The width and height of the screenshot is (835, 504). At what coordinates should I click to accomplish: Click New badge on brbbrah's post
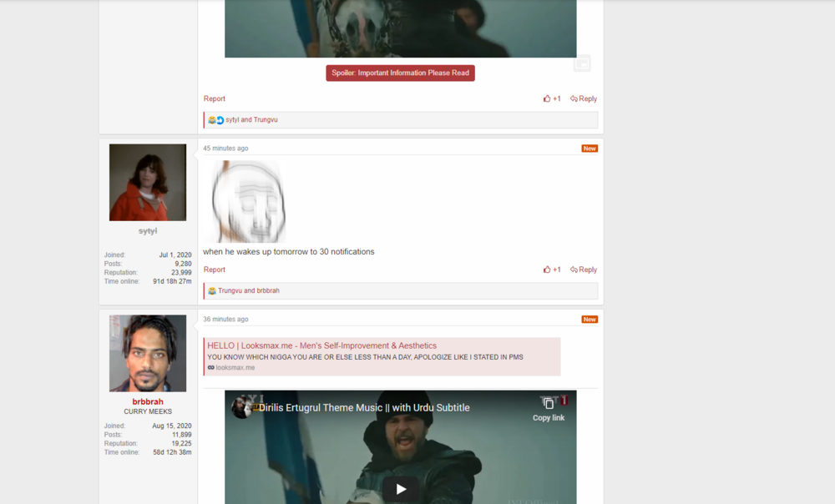pos(590,320)
